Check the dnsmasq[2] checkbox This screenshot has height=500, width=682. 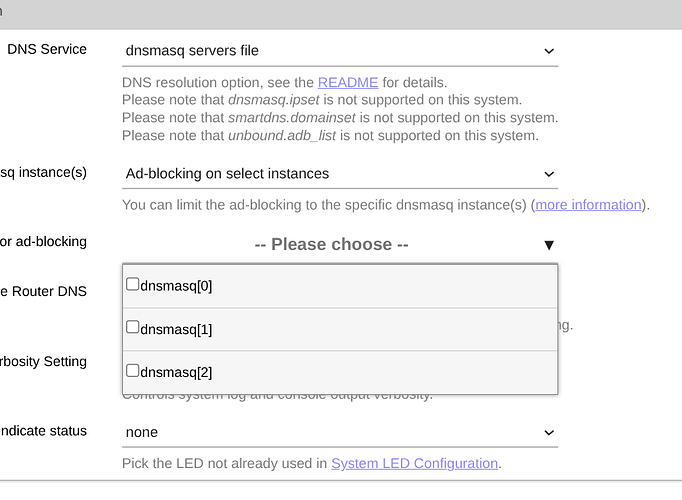click(133, 371)
